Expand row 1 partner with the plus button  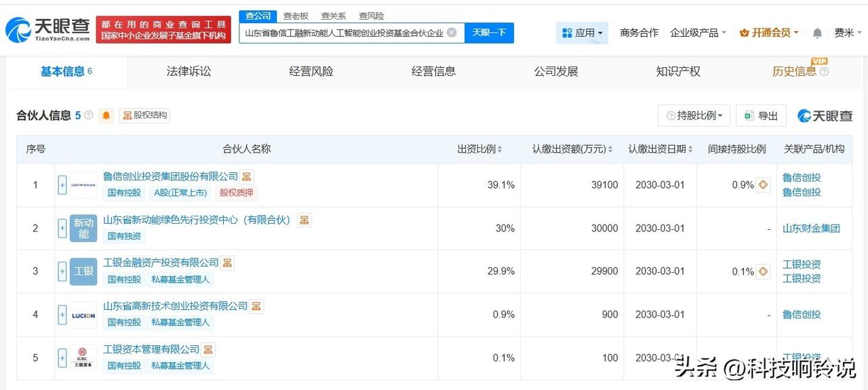click(62, 185)
